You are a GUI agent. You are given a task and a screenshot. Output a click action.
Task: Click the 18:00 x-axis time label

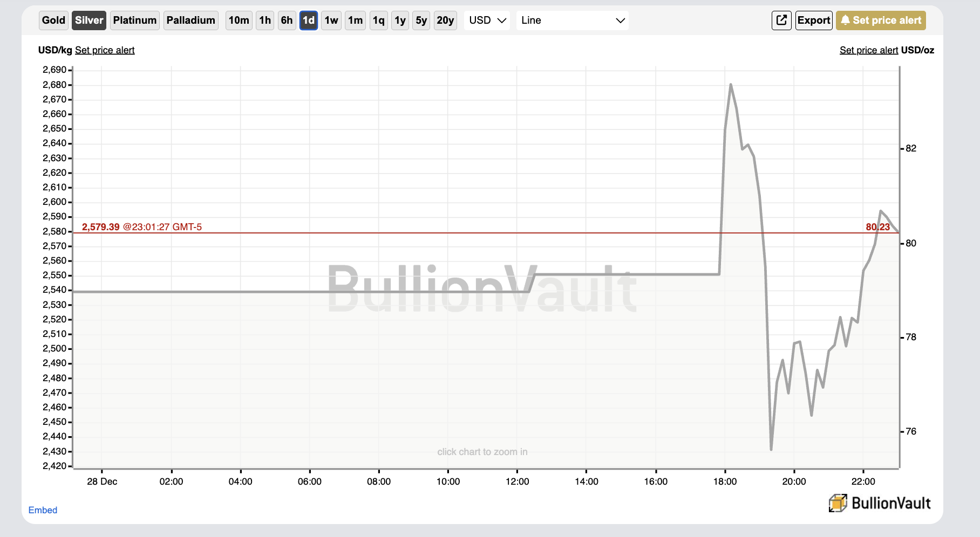[x=725, y=481]
